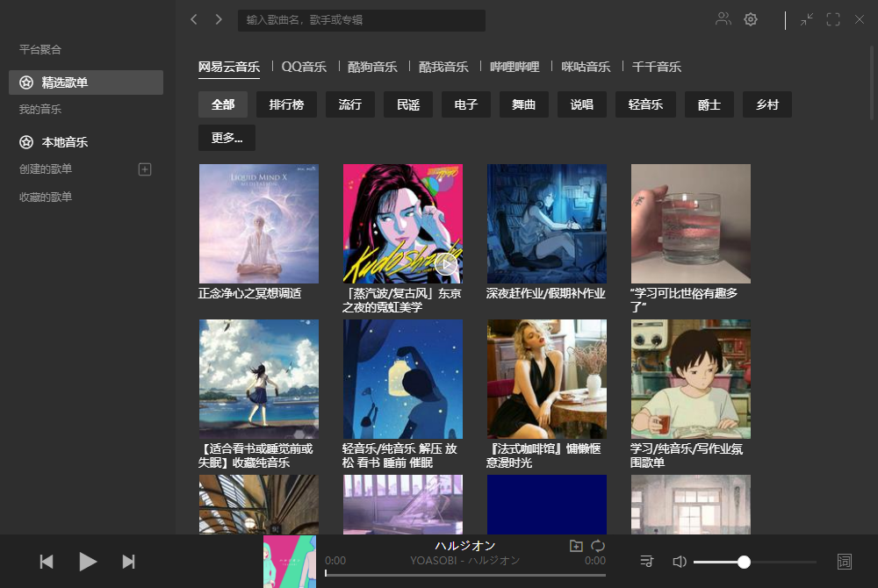Image resolution: width=878 pixels, height=588 pixels.
Task: Click play to start ハルジオン
Action: (87, 561)
